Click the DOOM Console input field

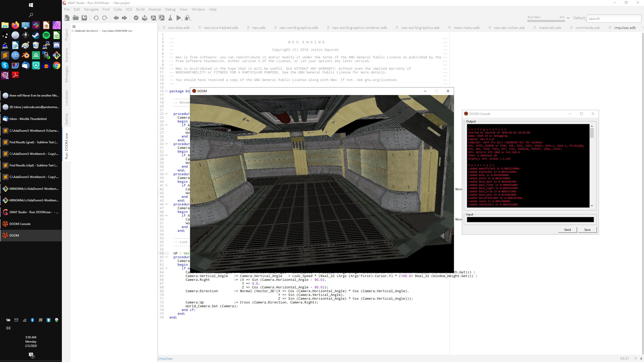530,219
